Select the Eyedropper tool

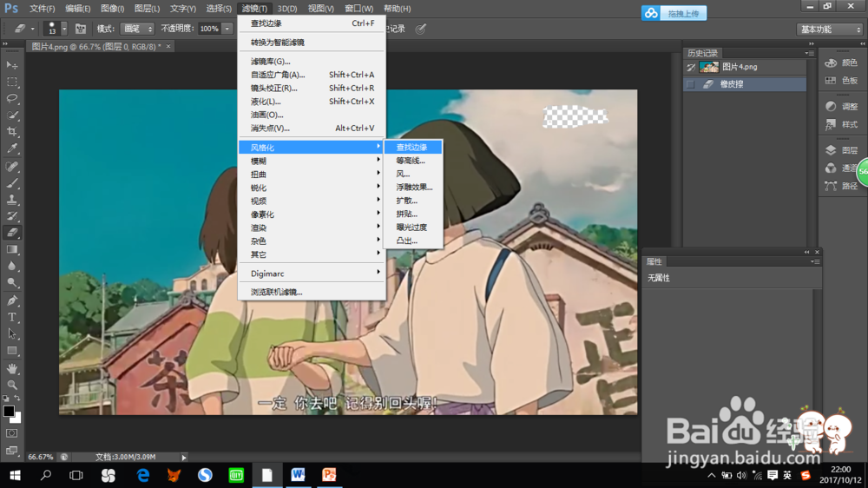click(x=11, y=148)
